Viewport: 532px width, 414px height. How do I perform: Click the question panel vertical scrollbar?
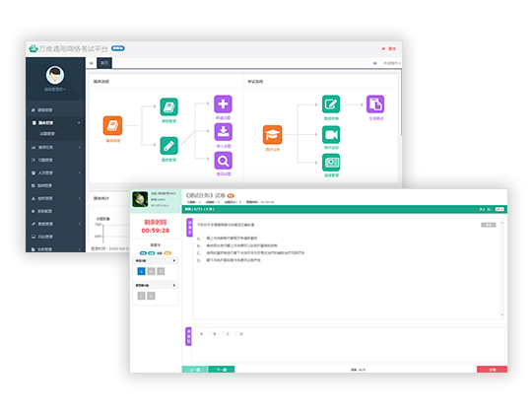pyautogui.click(x=502, y=269)
